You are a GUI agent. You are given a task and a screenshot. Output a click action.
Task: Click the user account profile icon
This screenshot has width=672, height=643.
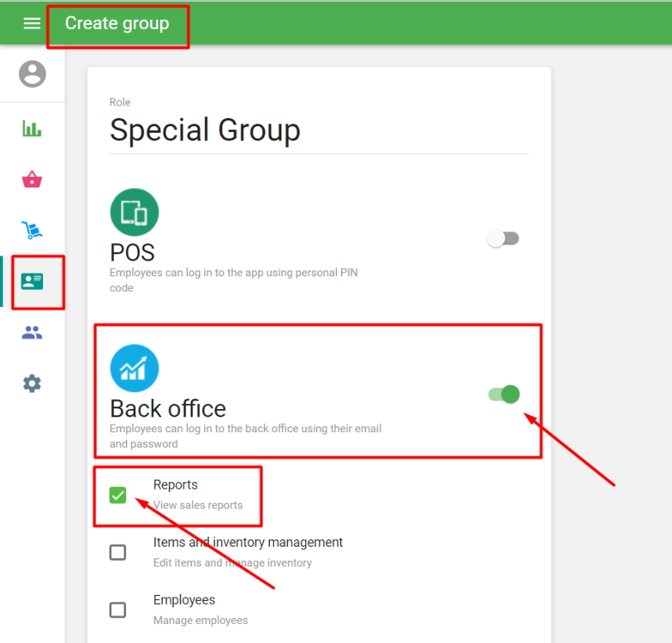(x=33, y=74)
